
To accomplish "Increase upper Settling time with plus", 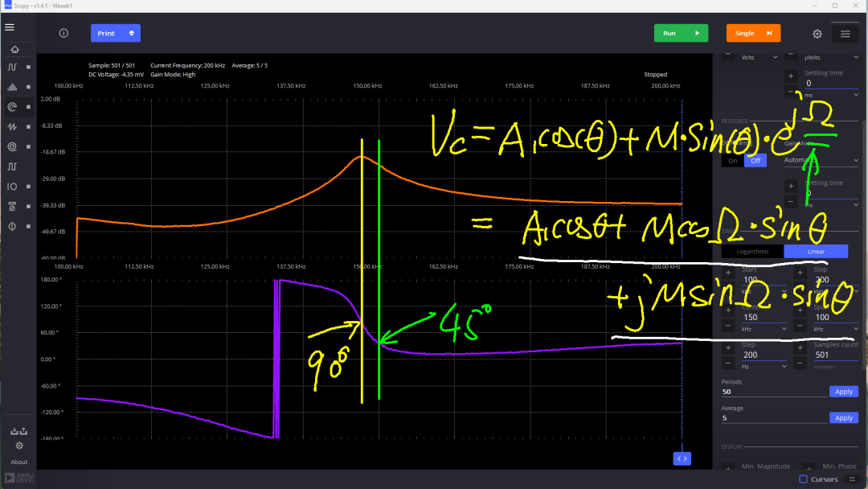I will (x=791, y=76).
